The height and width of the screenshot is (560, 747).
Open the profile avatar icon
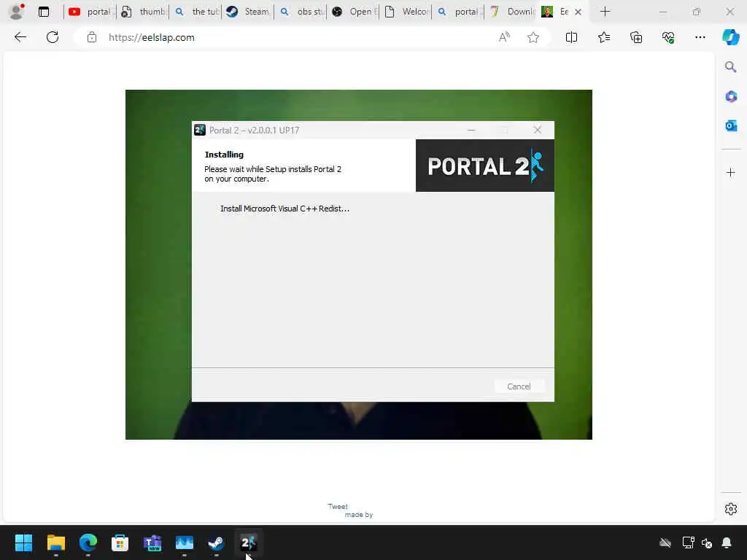[x=16, y=12]
